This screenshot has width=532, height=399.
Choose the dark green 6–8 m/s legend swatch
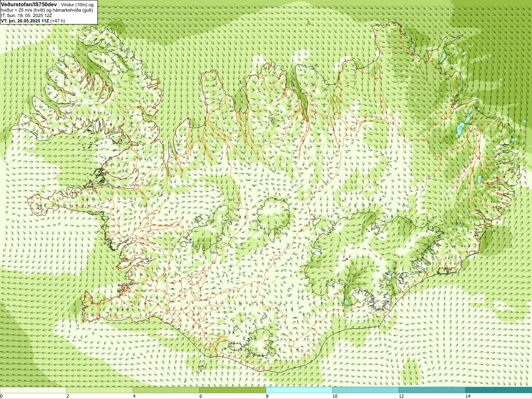coord(233,390)
